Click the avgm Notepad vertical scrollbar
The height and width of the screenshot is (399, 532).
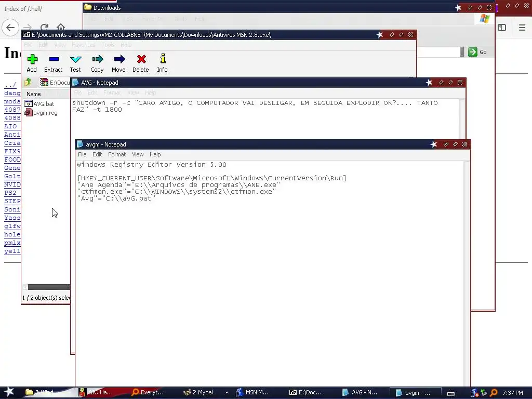(467, 273)
